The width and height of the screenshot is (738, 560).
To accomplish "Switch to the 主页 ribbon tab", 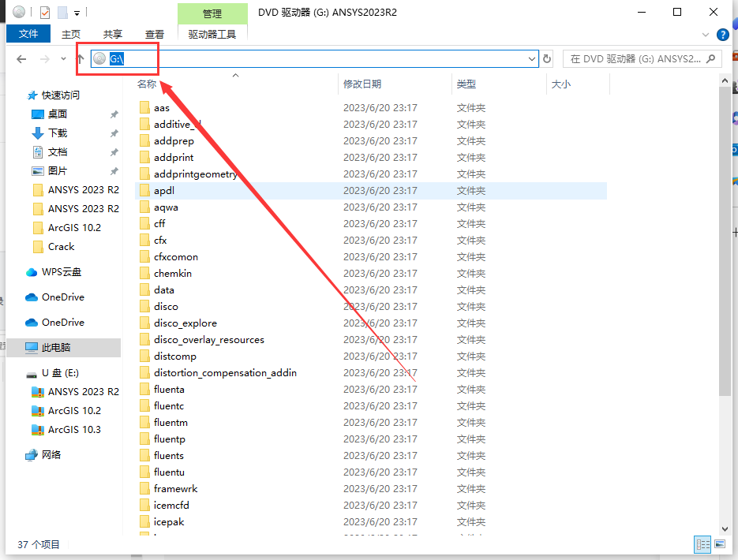I will click(x=71, y=34).
